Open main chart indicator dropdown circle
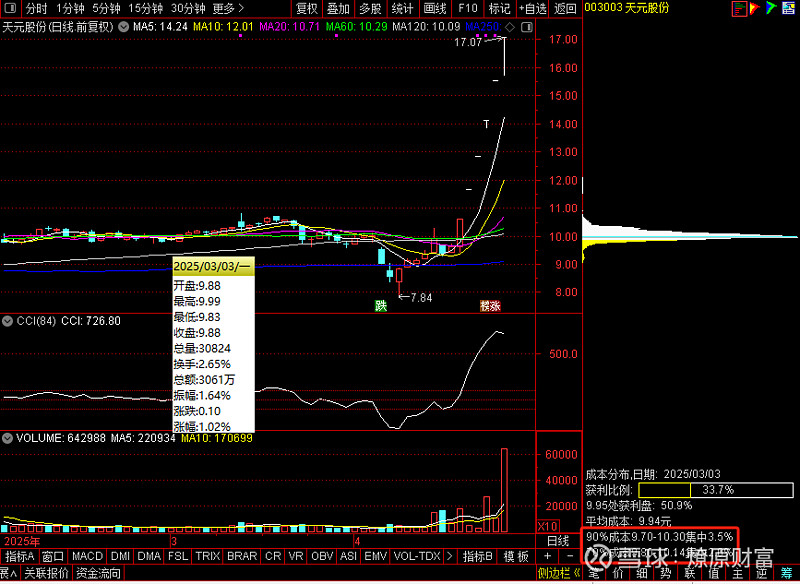The width and height of the screenshot is (800, 584). 123,27
